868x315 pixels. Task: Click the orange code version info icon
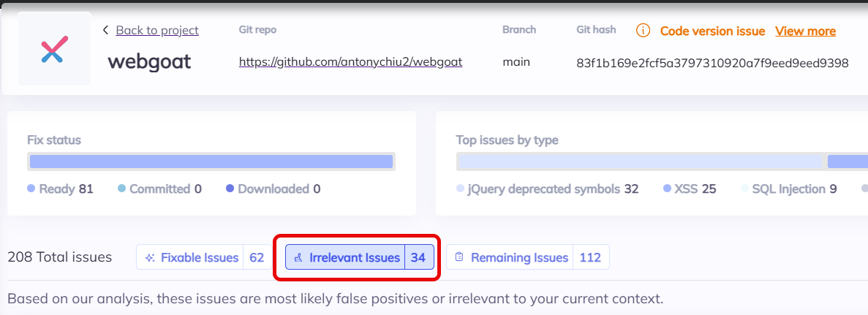[x=643, y=31]
